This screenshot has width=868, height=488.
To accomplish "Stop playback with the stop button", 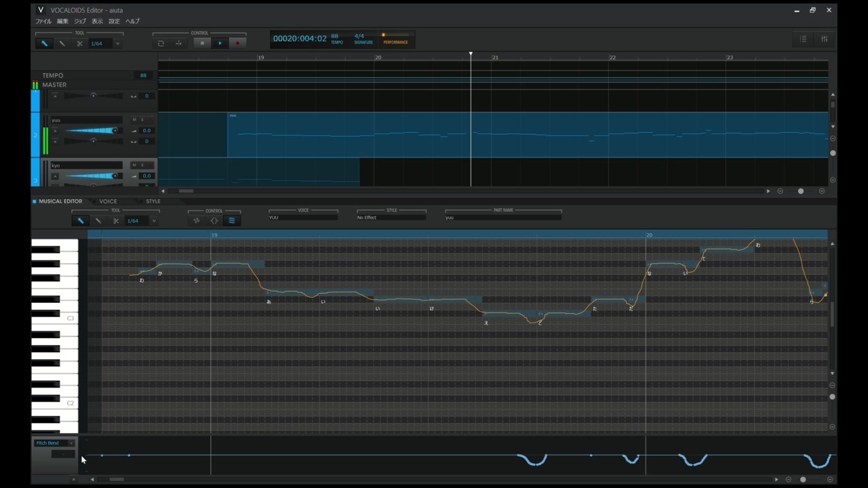I will coord(202,43).
